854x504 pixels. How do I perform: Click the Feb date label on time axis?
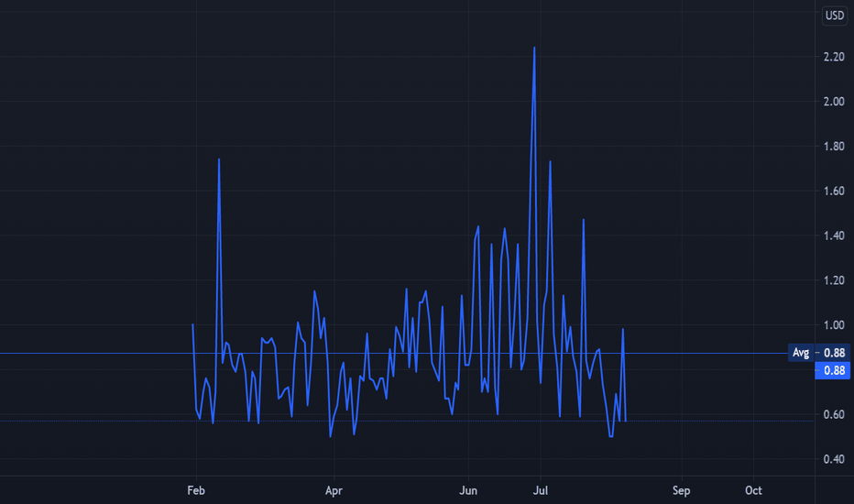pyautogui.click(x=196, y=490)
